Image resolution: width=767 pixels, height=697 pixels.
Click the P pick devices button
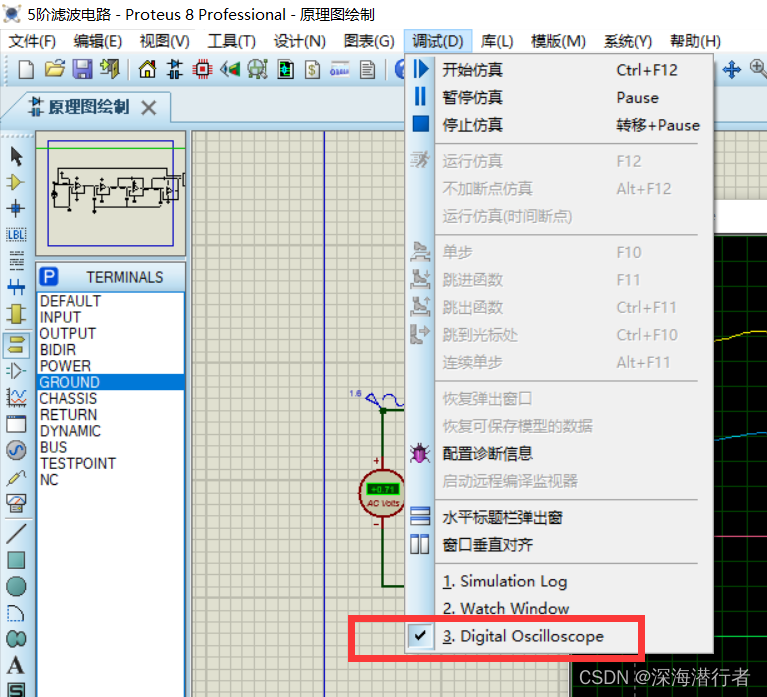point(48,277)
